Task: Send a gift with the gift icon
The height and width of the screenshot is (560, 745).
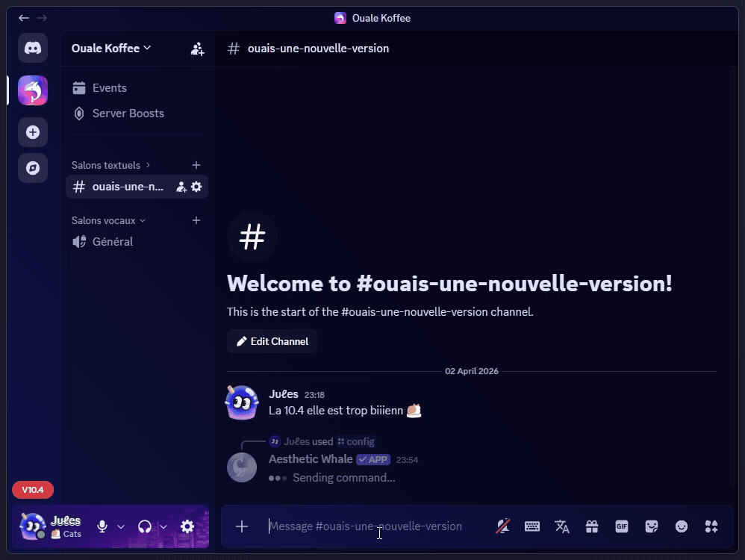Action: (592, 526)
